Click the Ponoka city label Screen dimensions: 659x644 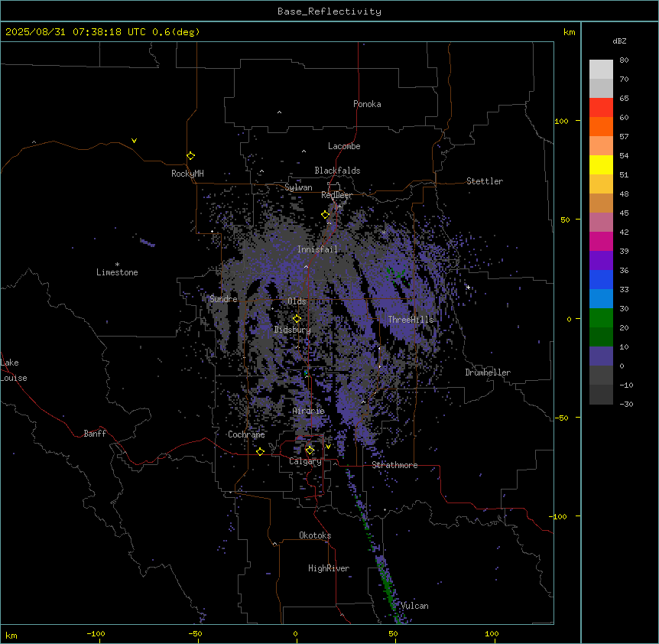367,104
